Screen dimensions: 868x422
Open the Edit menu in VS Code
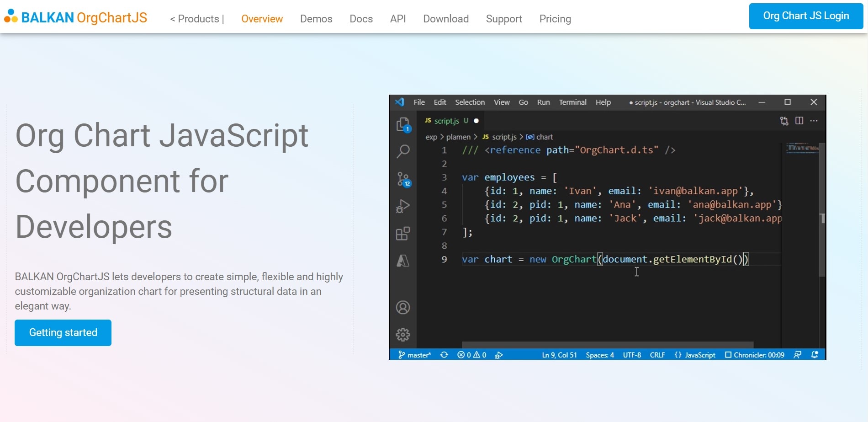point(440,102)
